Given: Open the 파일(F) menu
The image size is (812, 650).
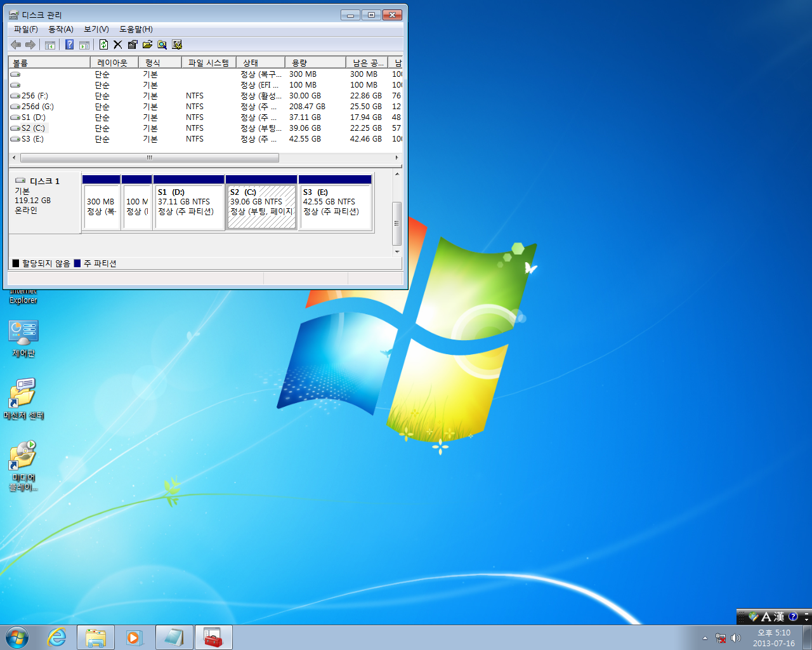Looking at the screenshot, I should (x=26, y=29).
